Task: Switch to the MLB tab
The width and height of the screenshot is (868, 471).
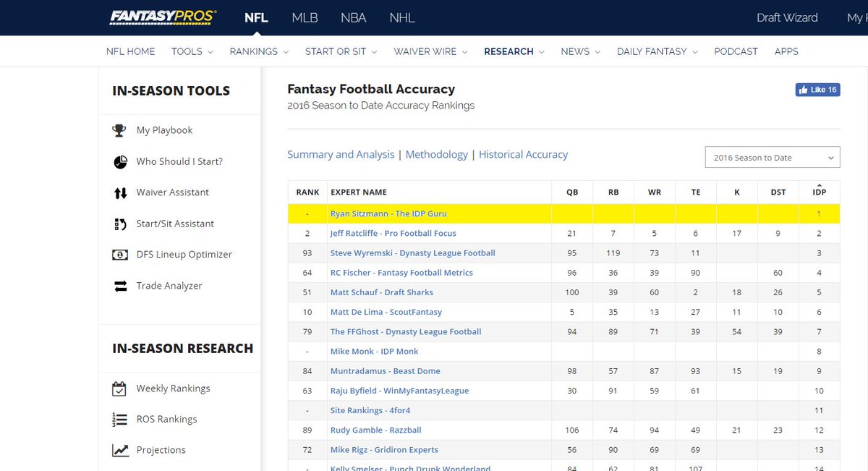Action: coord(305,17)
